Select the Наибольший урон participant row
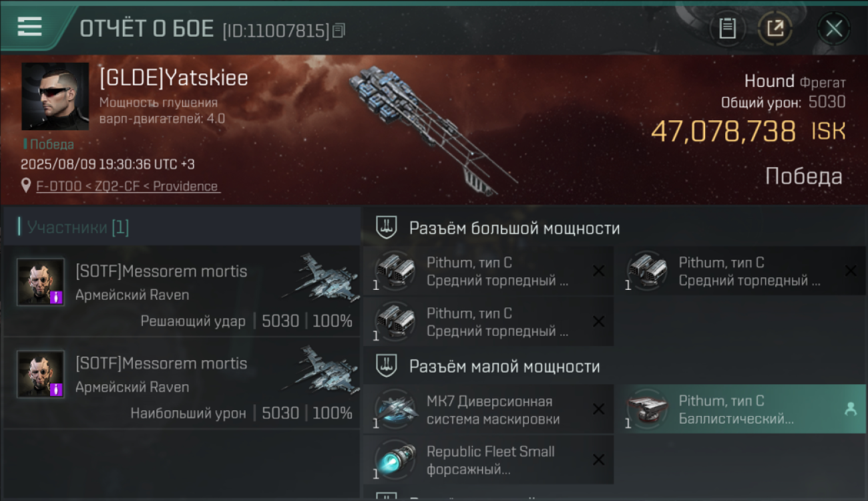Viewport: 868px width, 501px height. coord(182,383)
